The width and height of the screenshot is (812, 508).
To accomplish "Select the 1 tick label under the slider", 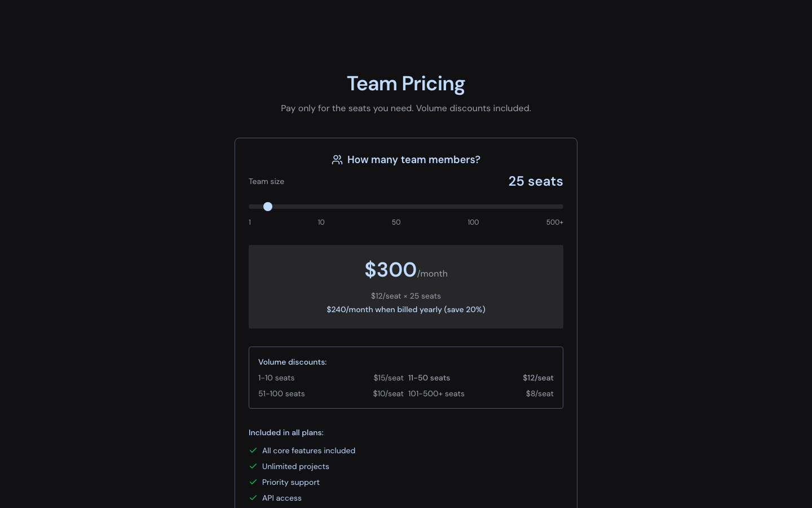I will (x=250, y=222).
